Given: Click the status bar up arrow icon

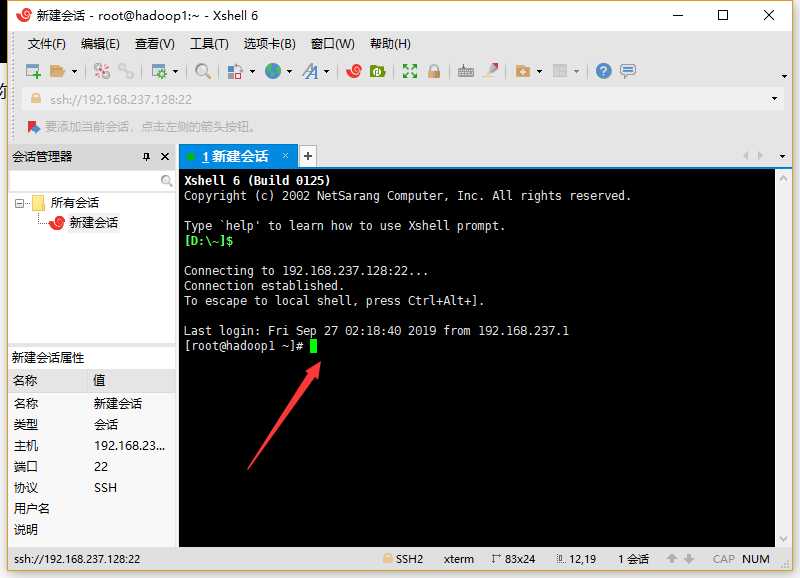Looking at the screenshot, I should [x=672, y=559].
